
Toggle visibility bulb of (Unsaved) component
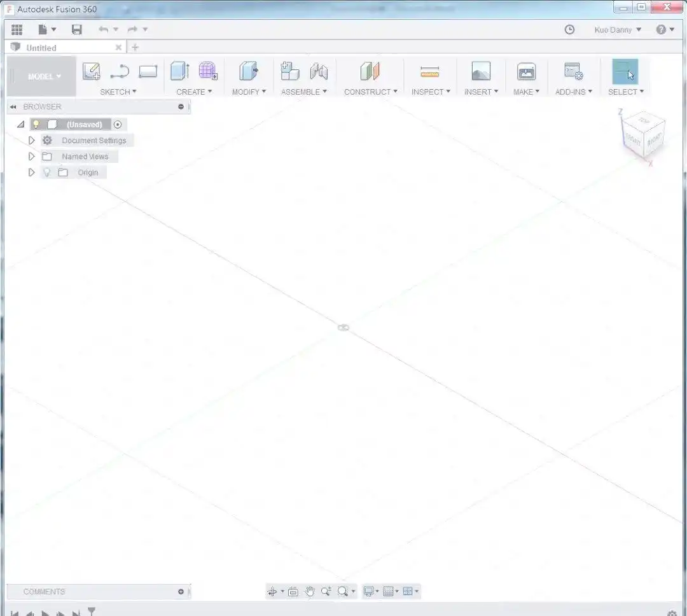point(36,125)
